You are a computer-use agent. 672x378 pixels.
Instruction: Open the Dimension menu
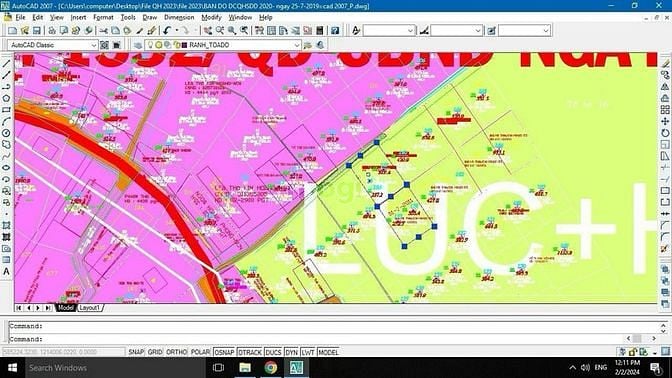[x=179, y=18]
